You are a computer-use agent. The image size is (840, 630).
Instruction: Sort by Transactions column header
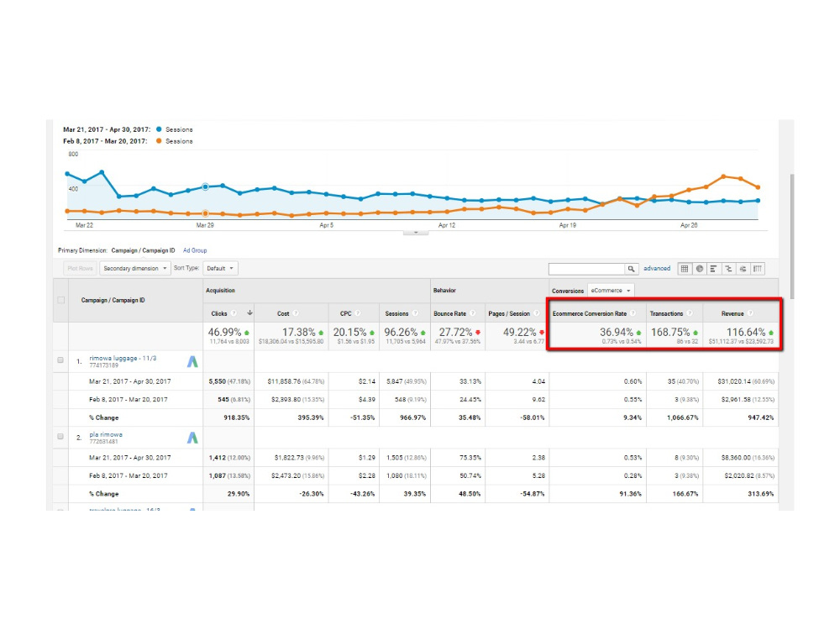pyautogui.click(x=666, y=313)
